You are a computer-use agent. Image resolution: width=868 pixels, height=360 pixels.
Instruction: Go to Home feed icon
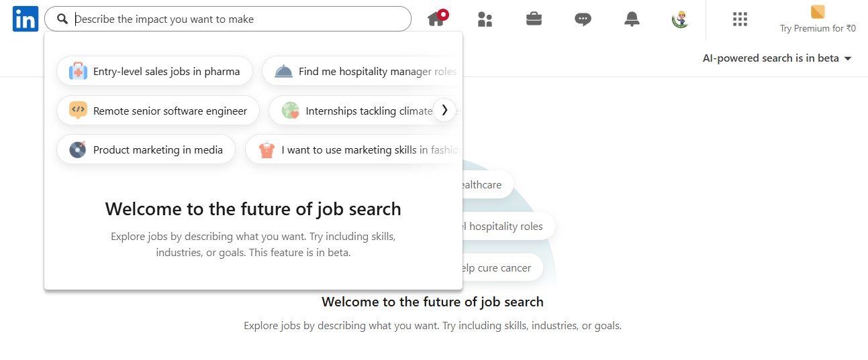click(436, 19)
